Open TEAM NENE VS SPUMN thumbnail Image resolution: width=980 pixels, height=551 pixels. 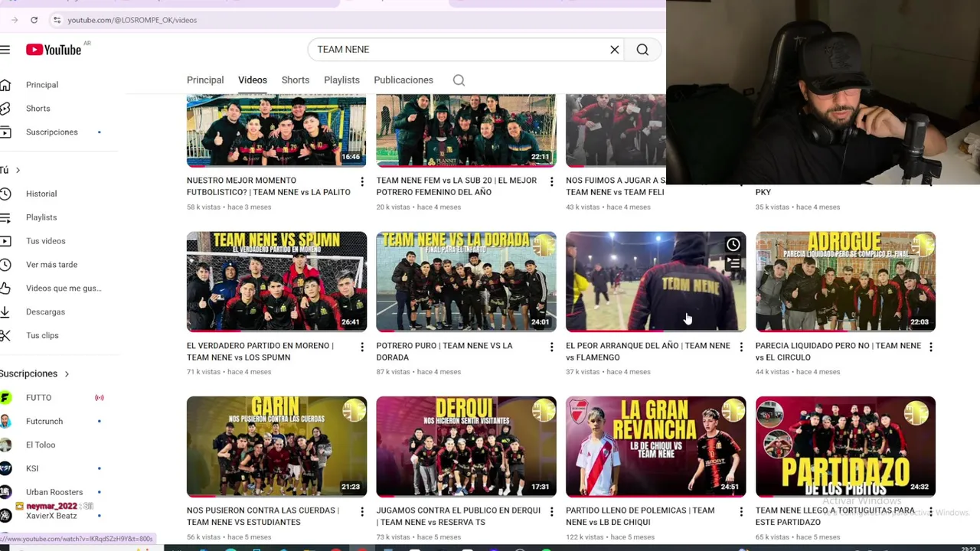point(276,282)
